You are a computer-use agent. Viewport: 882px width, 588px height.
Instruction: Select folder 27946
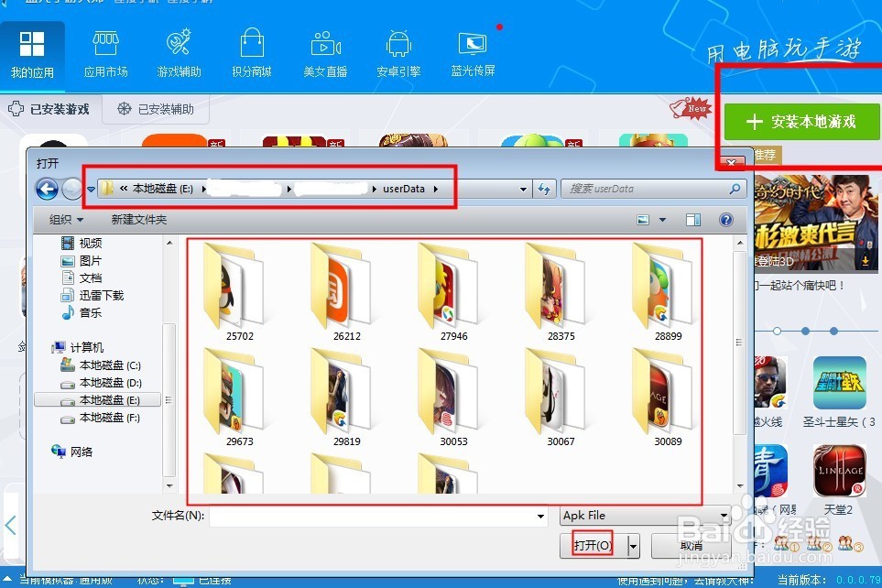pyautogui.click(x=453, y=292)
